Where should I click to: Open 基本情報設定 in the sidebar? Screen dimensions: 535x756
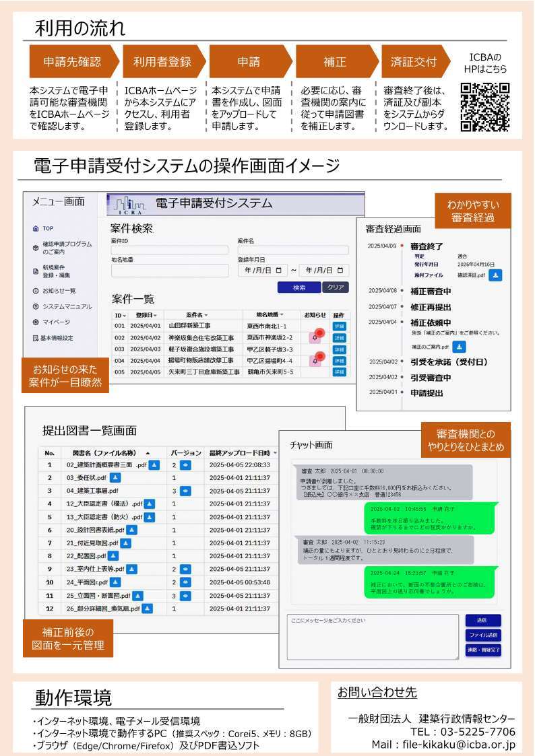coord(53,338)
